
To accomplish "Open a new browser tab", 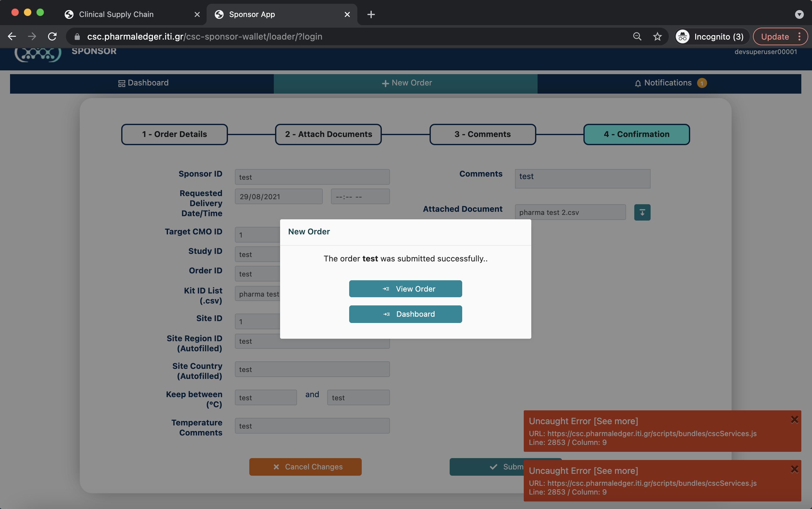I will click(371, 14).
